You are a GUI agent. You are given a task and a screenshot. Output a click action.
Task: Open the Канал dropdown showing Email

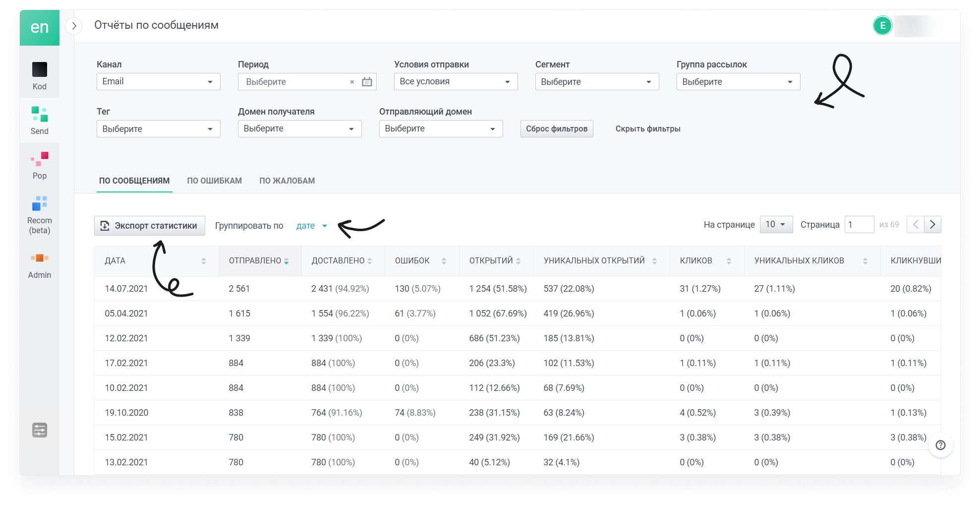click(x=158, y=81)
